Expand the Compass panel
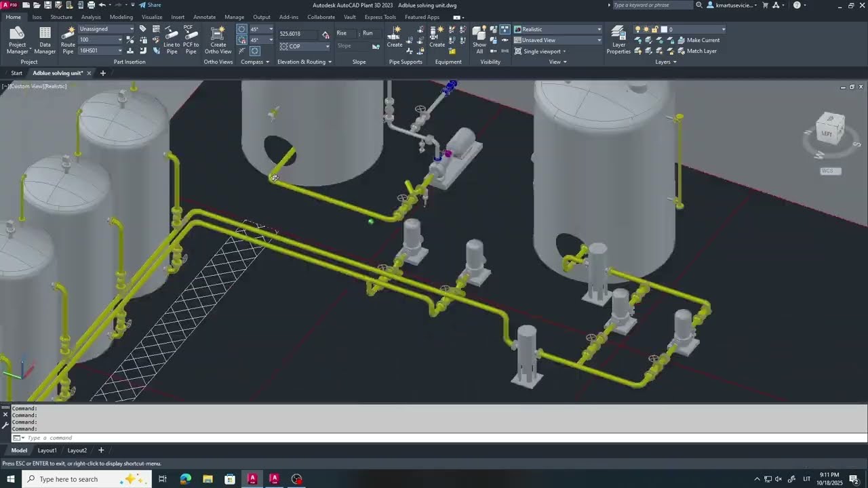This screenshot has width=868, height=488. pyautogui.click(x=255, y=62)
